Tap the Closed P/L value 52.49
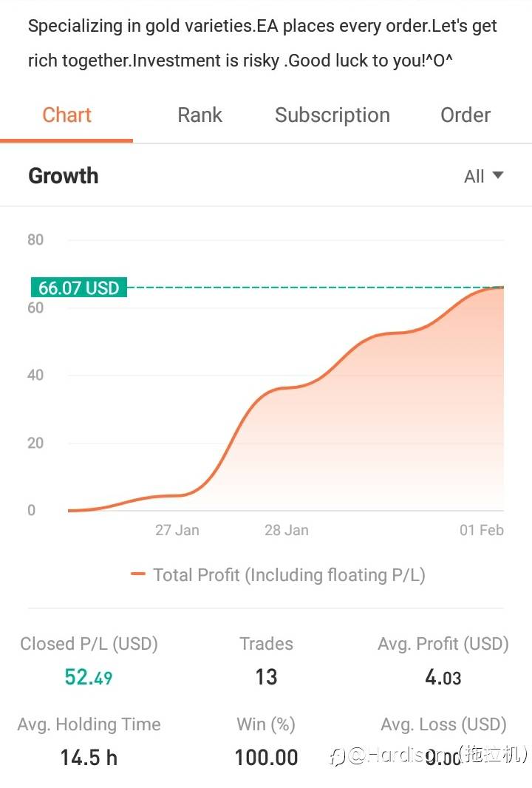 (x=89, y=677)
